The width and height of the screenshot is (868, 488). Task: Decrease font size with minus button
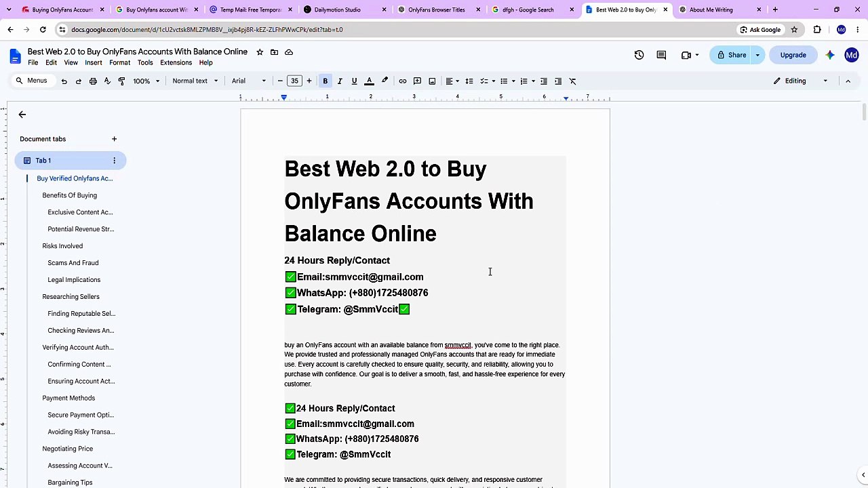[280, 81]
